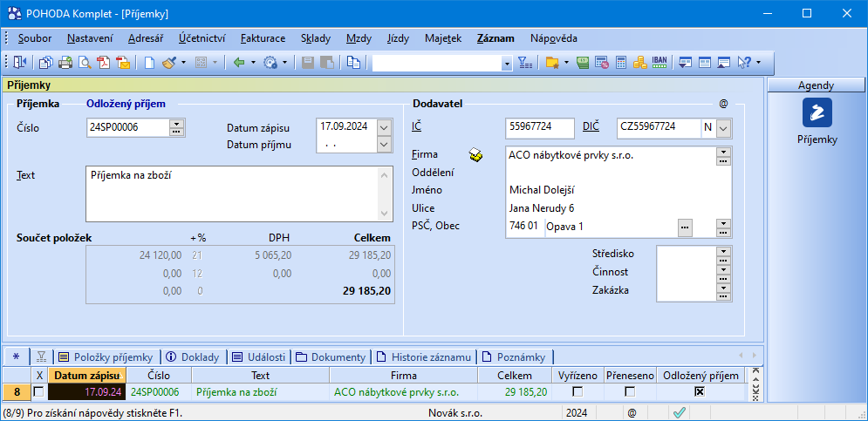Expand the toolbar search combo box arrow
868x421 pixels.
pos(507,64)
